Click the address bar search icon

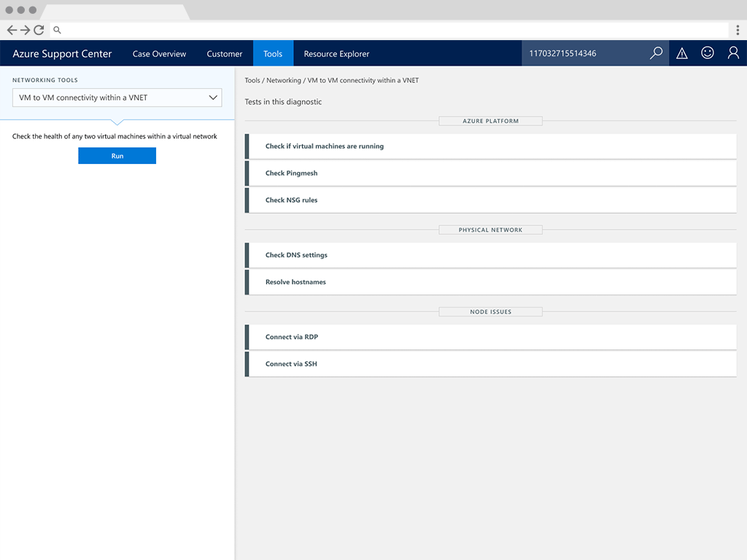[57, 30]
